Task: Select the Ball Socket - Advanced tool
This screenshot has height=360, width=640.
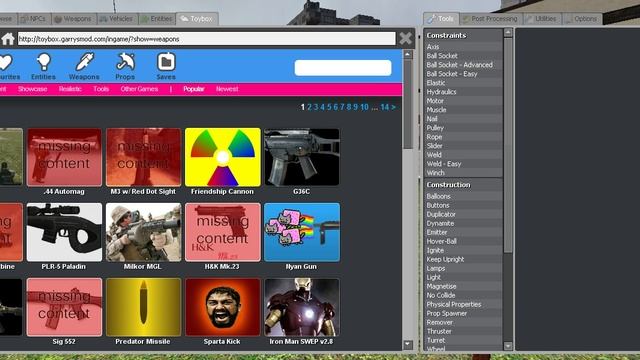Action: pos(463,65)
